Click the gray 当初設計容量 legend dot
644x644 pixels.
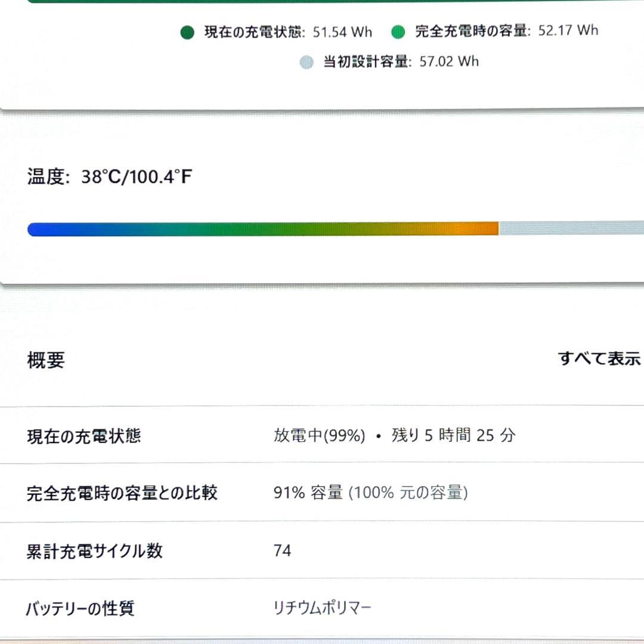click(x=306, y=61)
